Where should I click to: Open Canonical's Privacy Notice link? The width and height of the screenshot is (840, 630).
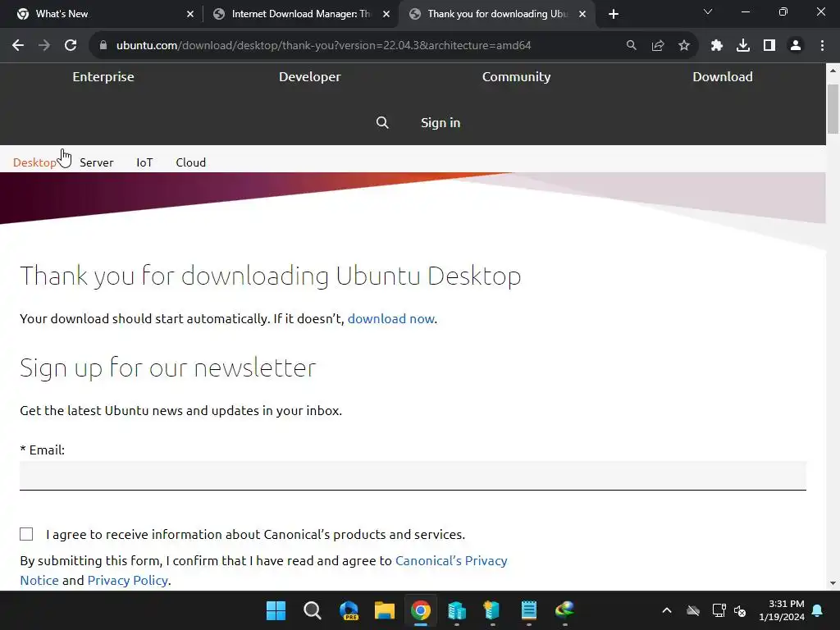[451, 561]
